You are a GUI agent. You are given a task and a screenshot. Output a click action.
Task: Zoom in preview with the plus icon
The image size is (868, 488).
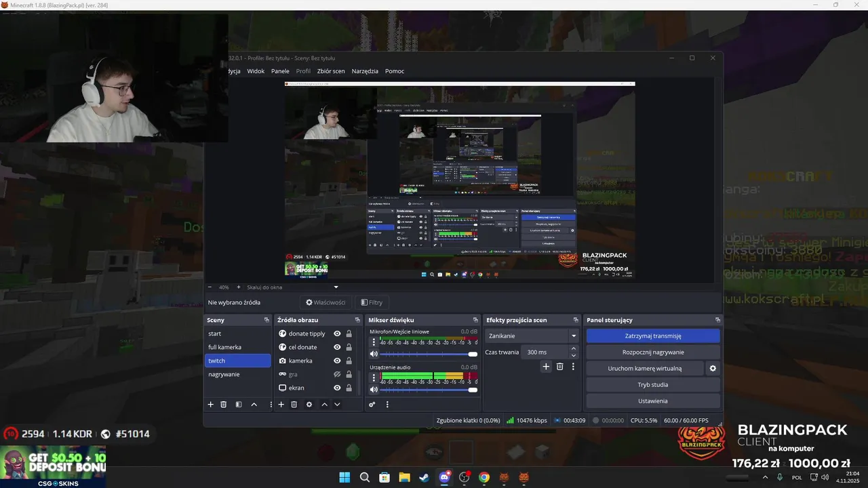(238, 287)
